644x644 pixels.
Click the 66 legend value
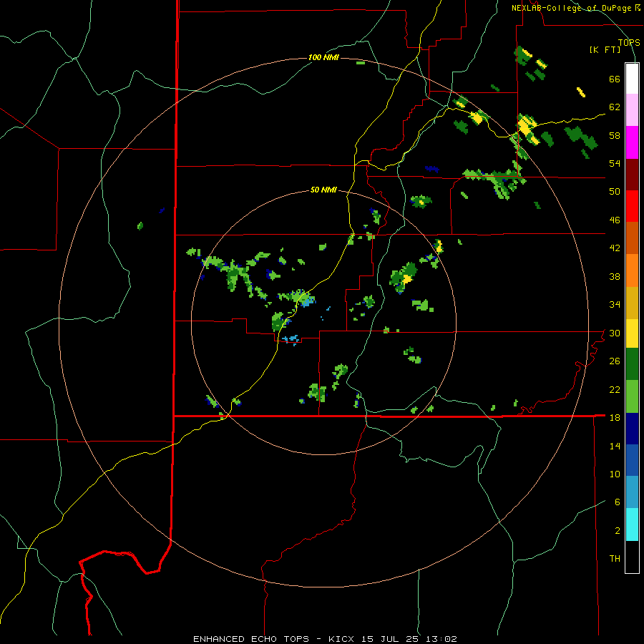615,79
